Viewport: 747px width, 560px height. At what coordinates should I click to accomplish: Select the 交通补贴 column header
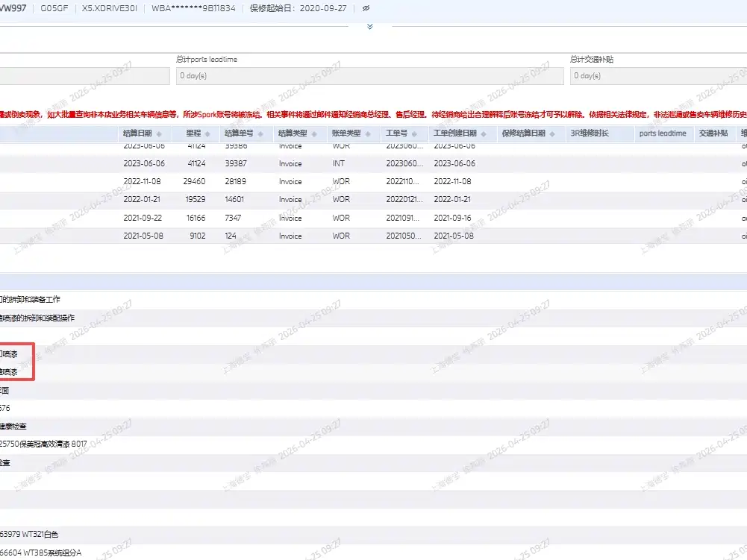713,133
